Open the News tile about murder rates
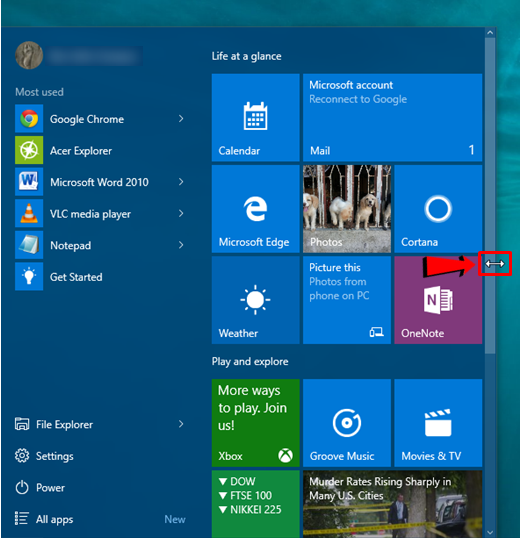The image size is (521, 538). (x=392, y=504)
